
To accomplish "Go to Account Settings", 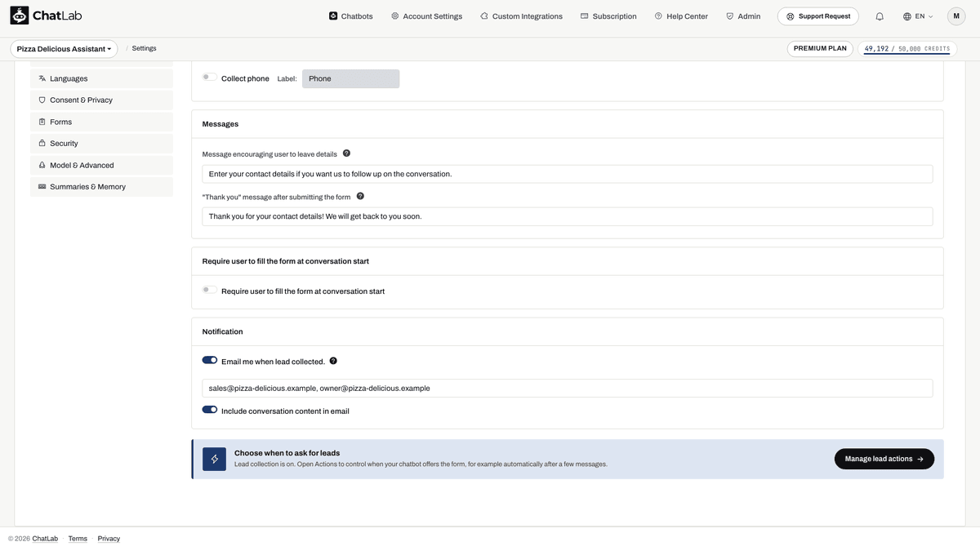I will pyautogui.click(x=427, y=16).
